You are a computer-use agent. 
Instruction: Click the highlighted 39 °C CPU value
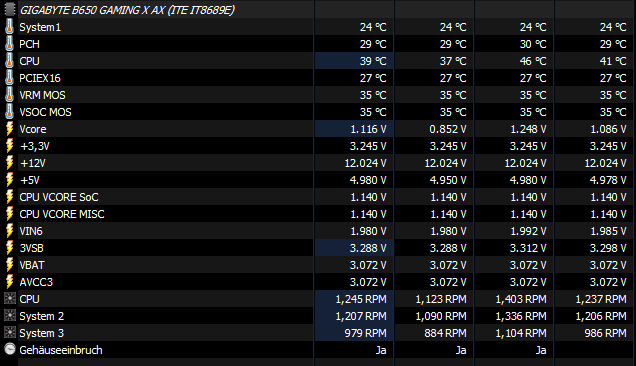click(373, 61)
